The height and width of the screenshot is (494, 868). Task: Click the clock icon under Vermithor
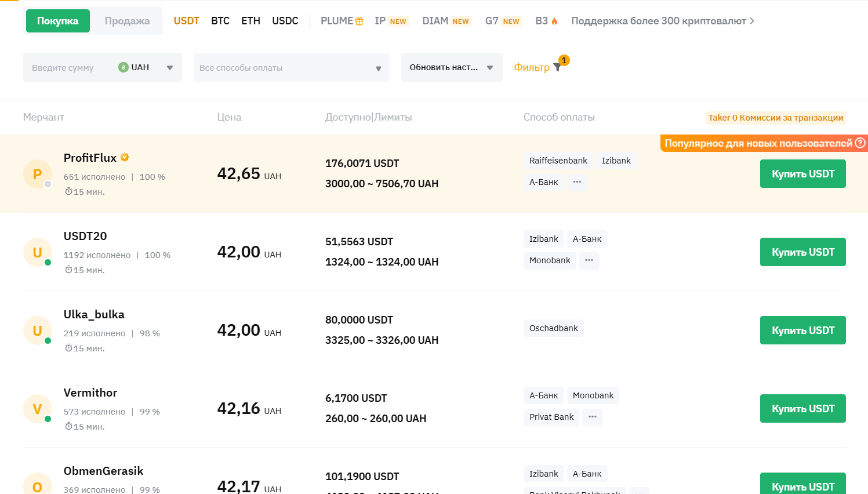click(68, 426)
